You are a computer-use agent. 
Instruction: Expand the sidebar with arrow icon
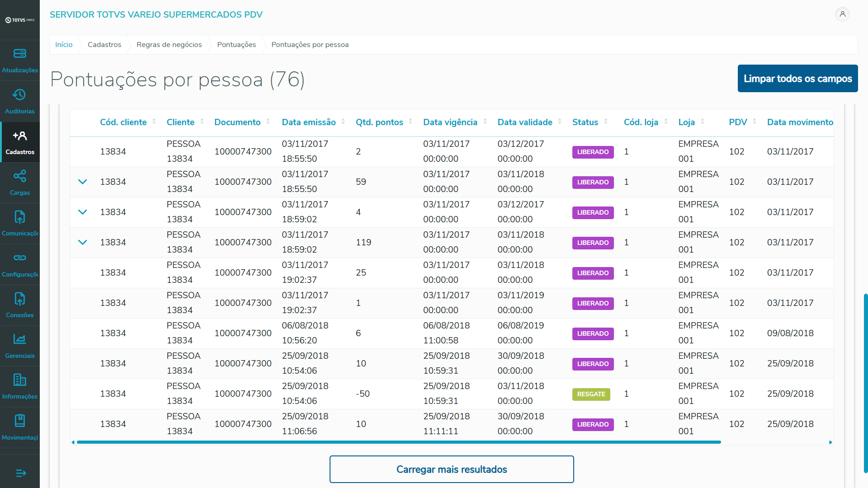pos(21,473)
